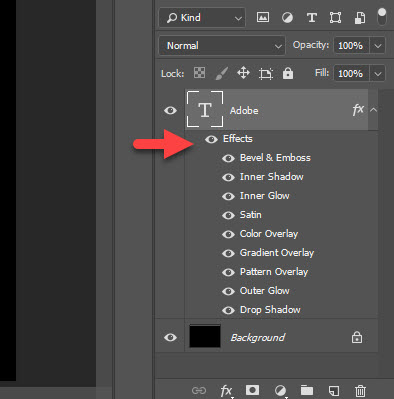
Task: Select the Inner Shadow effect row
Action: click(272, 177)
